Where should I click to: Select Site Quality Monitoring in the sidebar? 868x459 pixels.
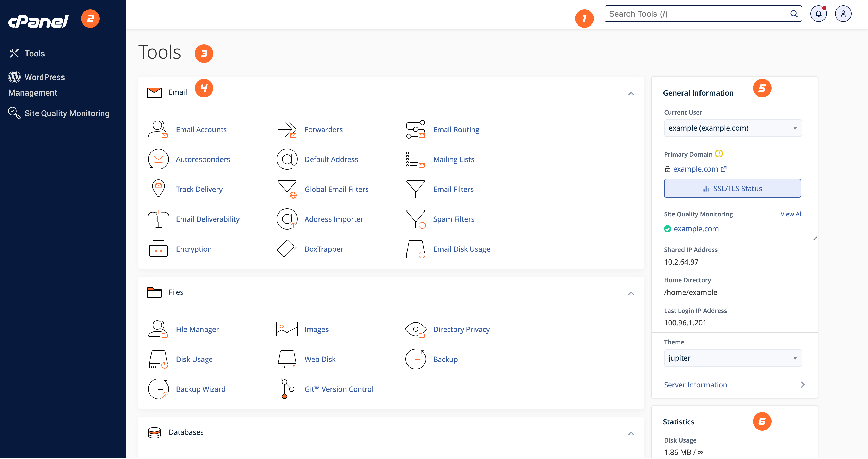67,113
